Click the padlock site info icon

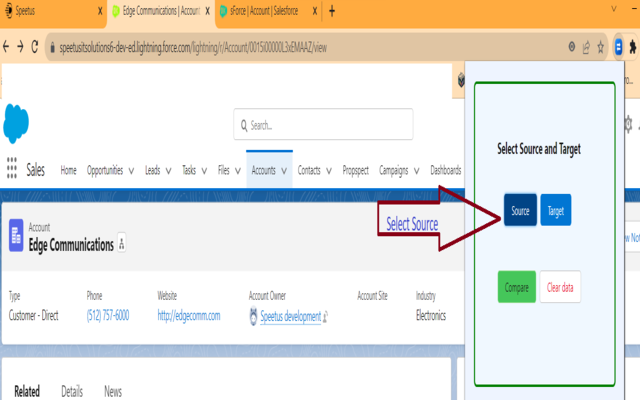pyautogui.click(x=52, y=48)
